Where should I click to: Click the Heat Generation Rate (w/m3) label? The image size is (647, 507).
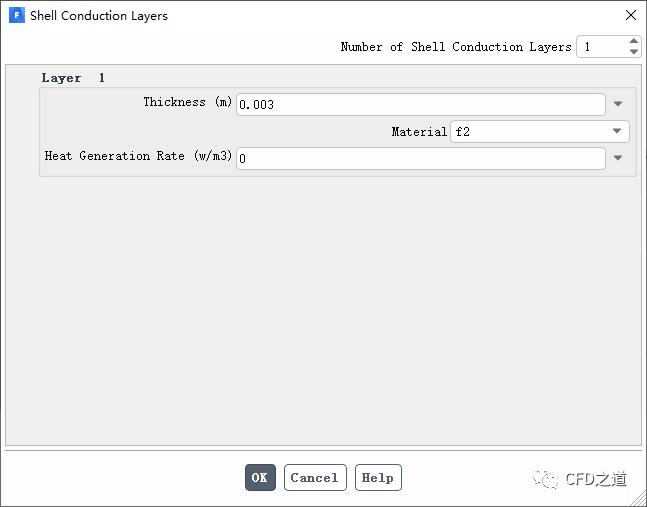point(139,157)
